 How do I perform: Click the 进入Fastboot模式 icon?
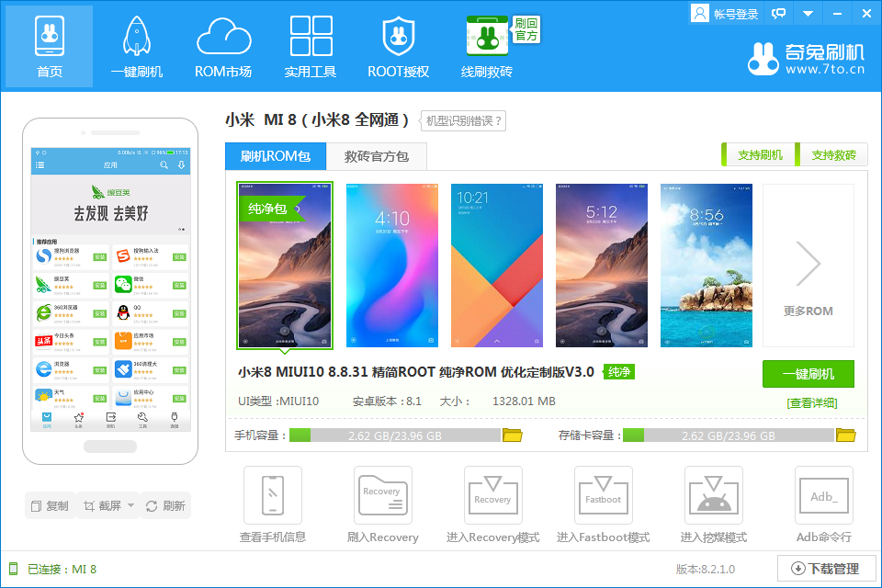pos(603,496)
